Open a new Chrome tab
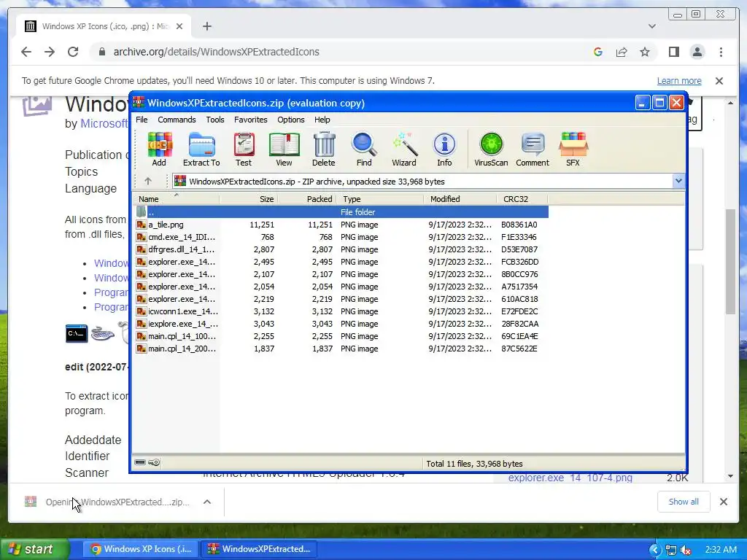Image resolution: width=747 pixels, height=560 pixels. (x=206, y=26)
